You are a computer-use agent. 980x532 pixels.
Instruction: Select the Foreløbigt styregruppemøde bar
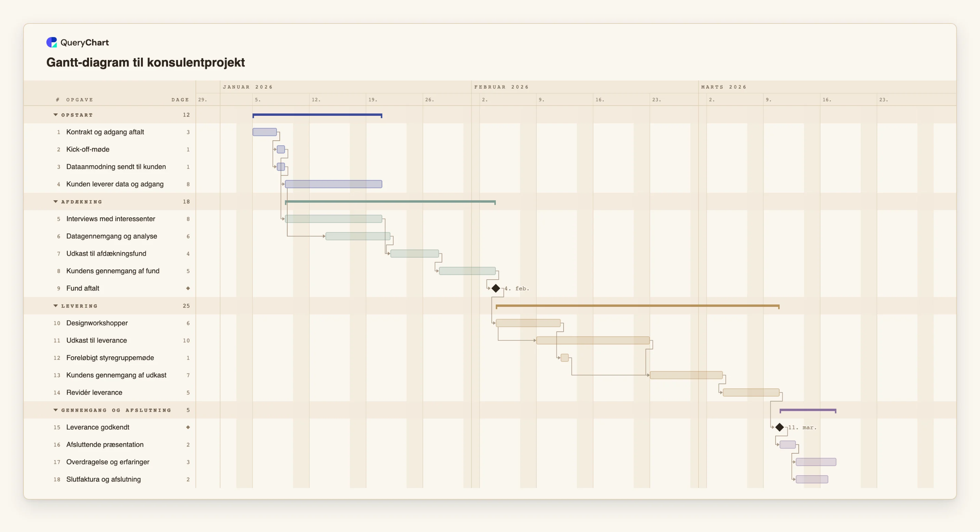pos(565,358)
